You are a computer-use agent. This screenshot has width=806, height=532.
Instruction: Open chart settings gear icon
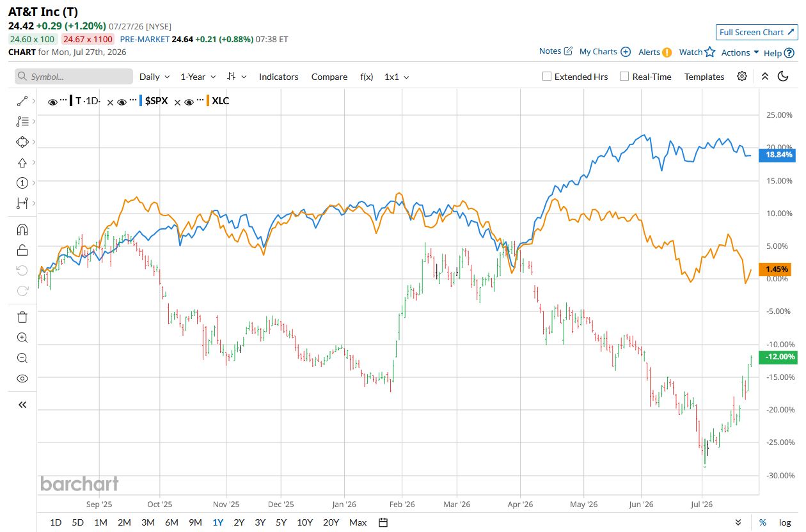(742, 77)
